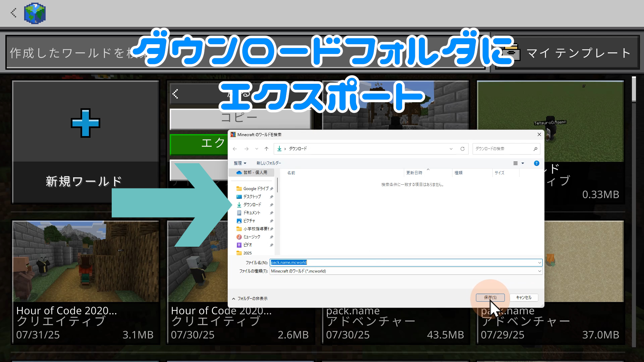Expand the address bar history dropdown
Viewport: 644px width, 362px height.
pyautogui.click(x=451, y=149)
